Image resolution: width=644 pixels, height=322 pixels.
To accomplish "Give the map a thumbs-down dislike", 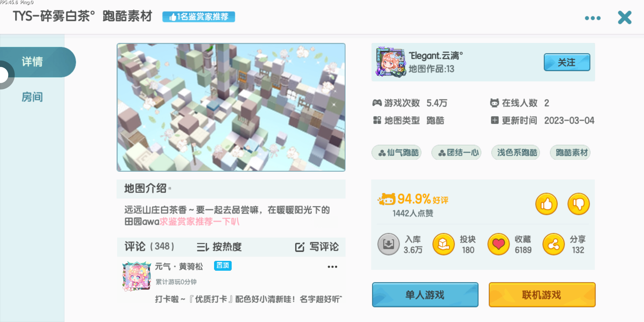I will [x=578, y=204].
